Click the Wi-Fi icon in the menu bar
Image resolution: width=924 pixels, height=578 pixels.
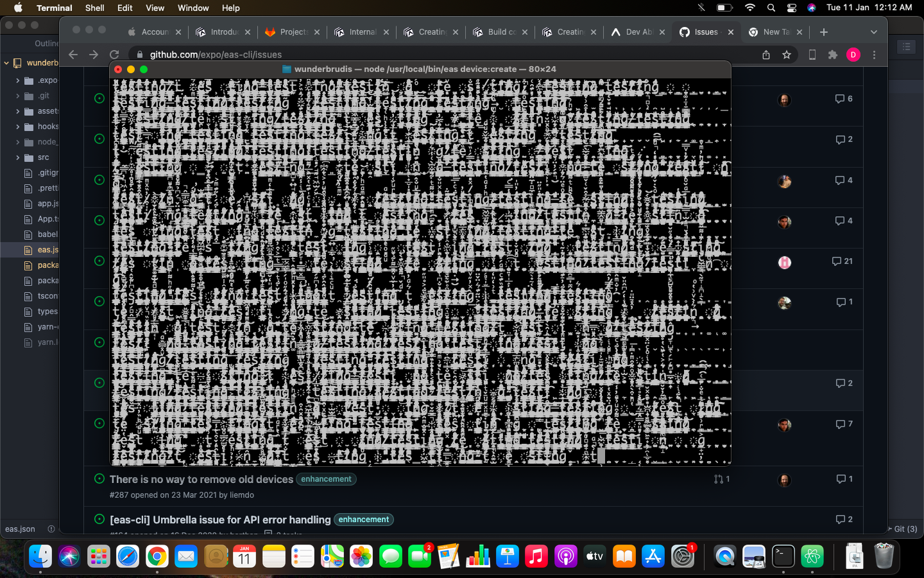pos(749,8)
